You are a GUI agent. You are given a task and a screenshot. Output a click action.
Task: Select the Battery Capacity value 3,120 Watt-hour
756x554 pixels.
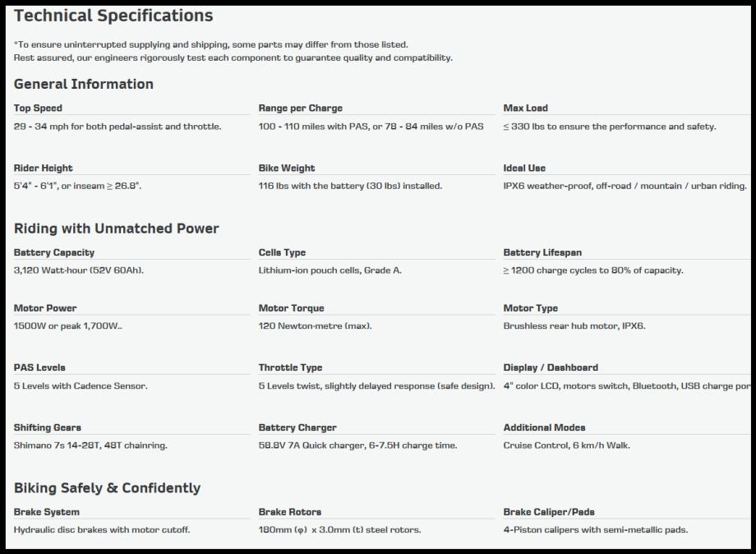[x=79, y=270]
